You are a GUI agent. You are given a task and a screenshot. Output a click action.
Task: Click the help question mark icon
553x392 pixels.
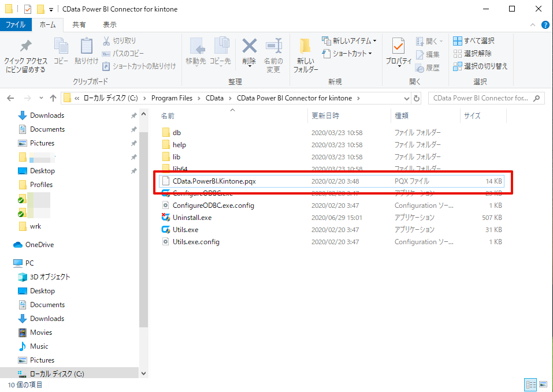(545, 25)
